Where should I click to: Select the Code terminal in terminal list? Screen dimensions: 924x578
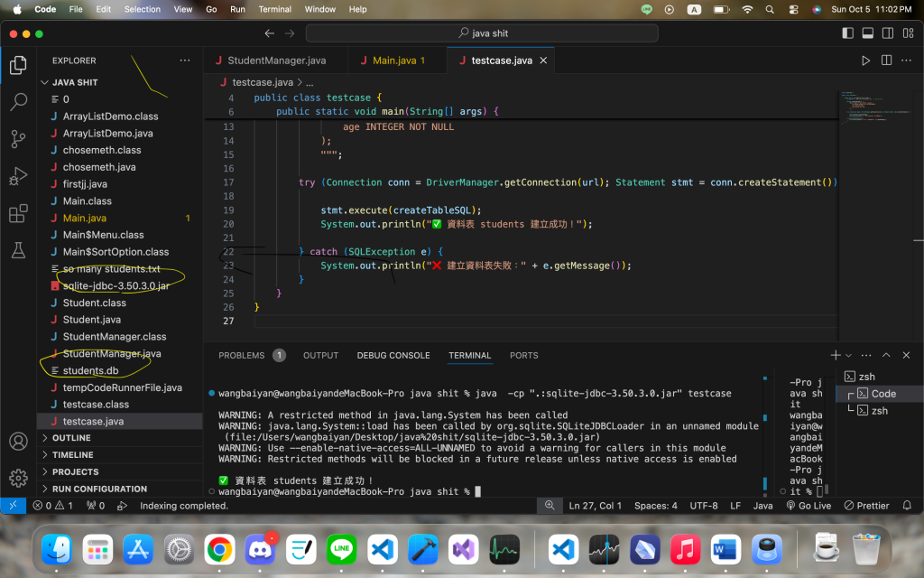pyautogui.click(x=880, y=394)
